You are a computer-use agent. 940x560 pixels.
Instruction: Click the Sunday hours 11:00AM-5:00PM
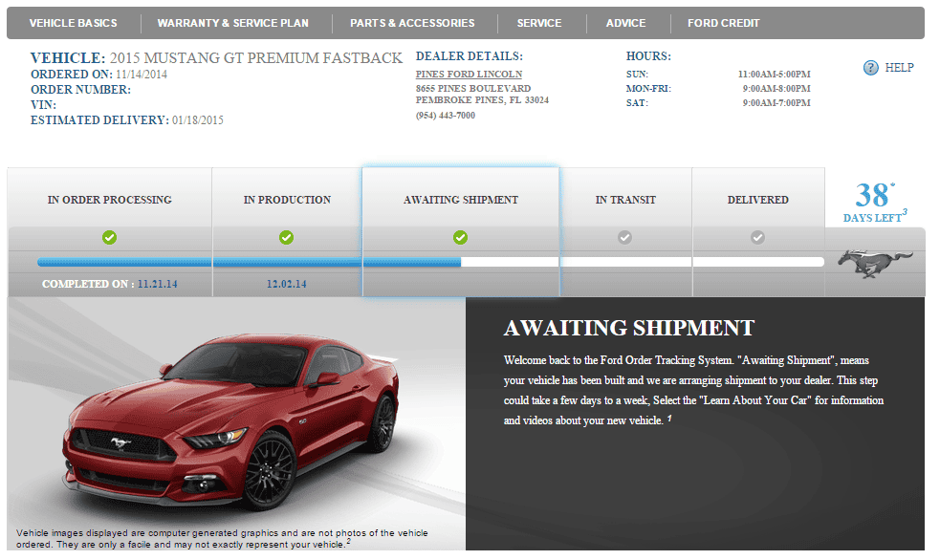point(774,75)
